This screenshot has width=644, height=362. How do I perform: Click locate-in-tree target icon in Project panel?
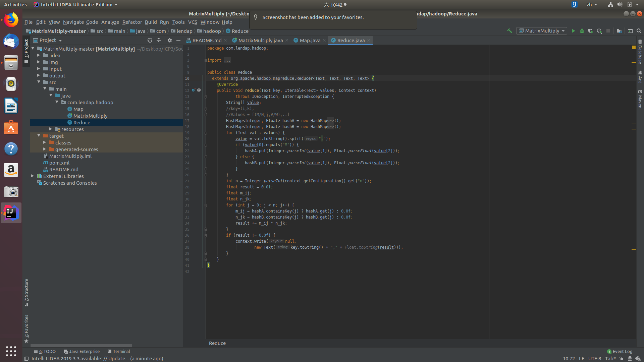[x=150, y=40]
